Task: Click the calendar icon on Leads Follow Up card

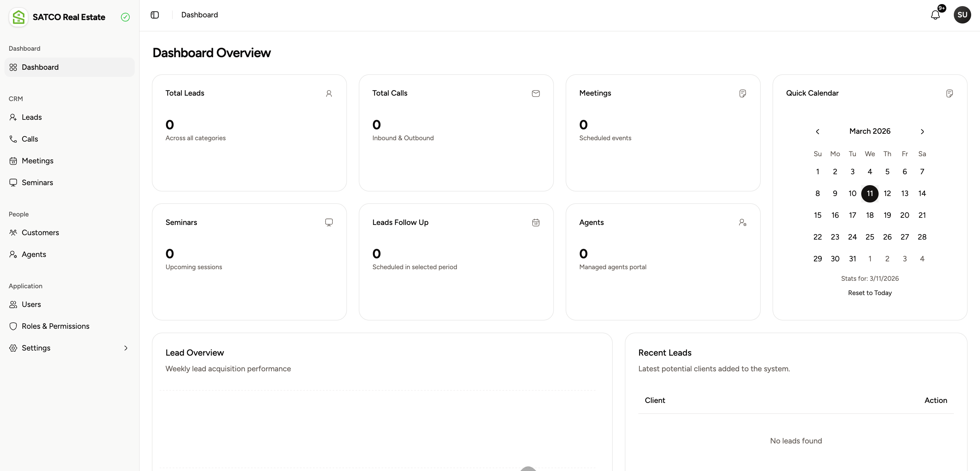Action: point(536,223)
